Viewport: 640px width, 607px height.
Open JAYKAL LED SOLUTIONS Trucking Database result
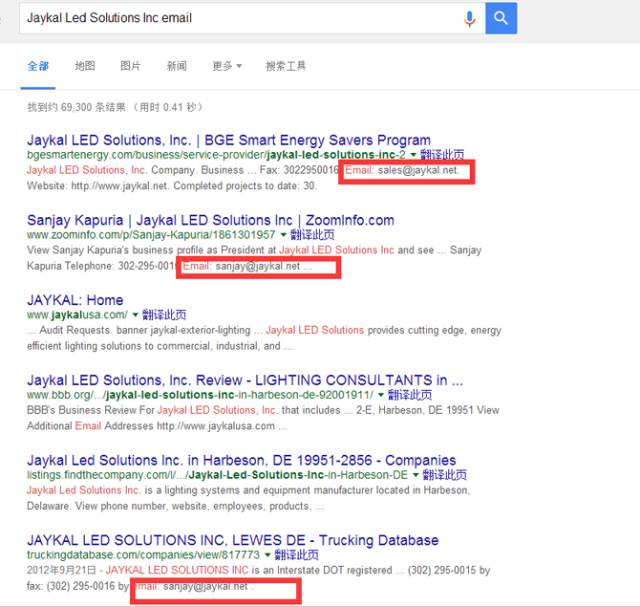click(x=233, y=540)
